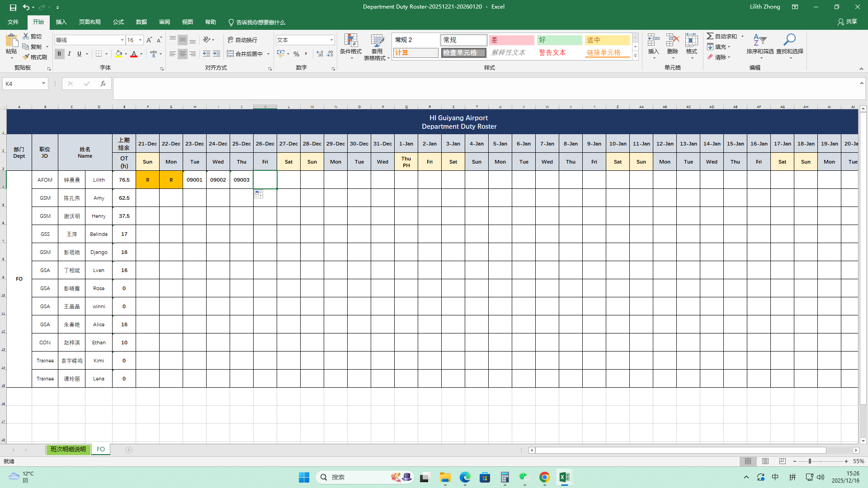Screen dimensions: 868x488
Task: Click the 共享 (Share) button
Action: (x=847, y=22)
